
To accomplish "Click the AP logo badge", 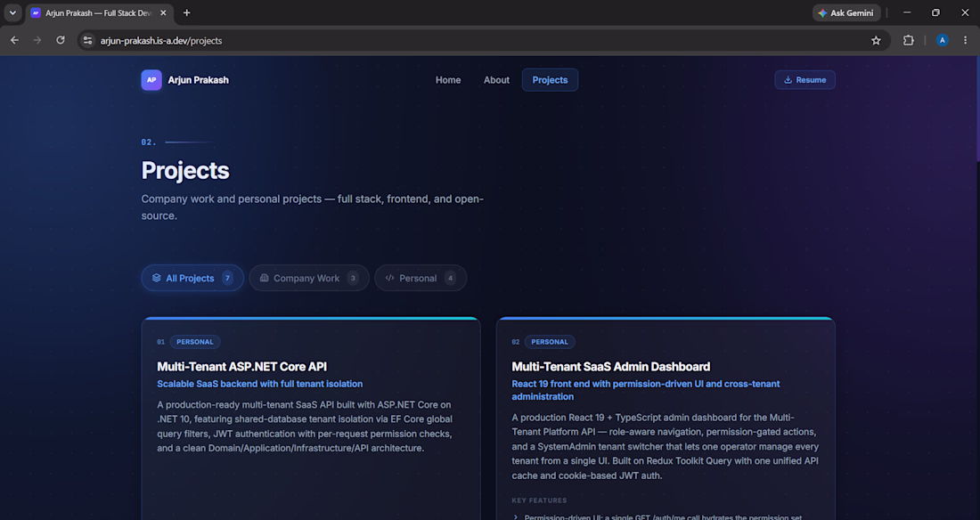I will [x=151, y=80].
